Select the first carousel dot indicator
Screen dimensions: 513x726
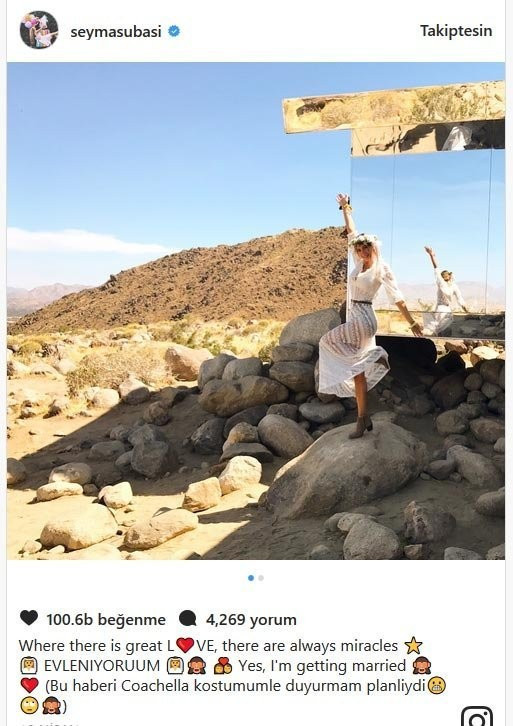coord(251,578)
